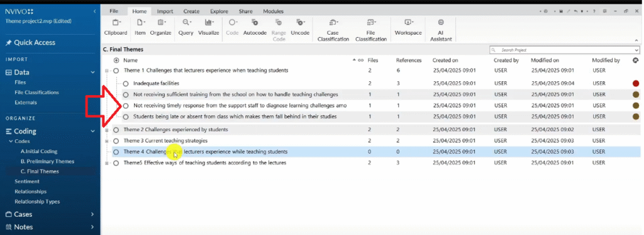Click inside the Search Project field

click(565, 50)
